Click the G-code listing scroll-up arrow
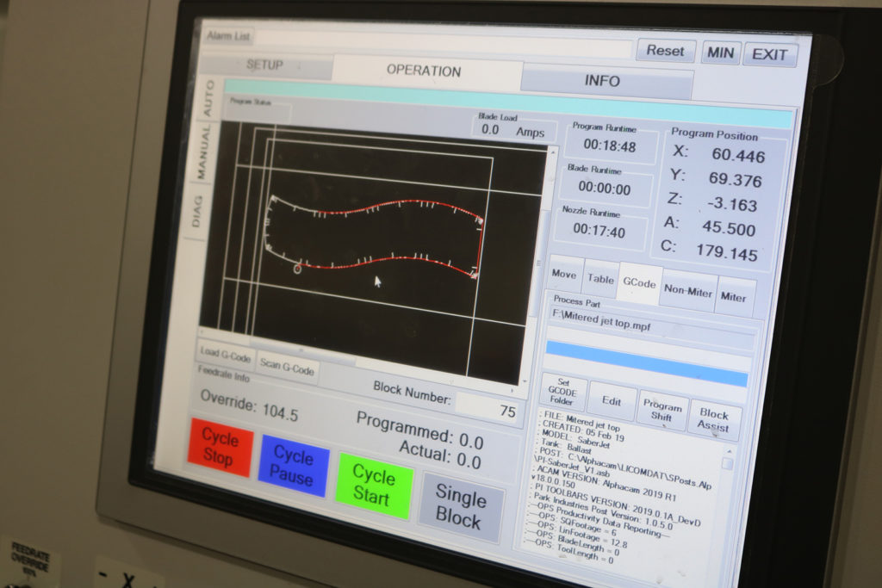The width and height of the screenshot is (882, 588). (x=730, y=451)
